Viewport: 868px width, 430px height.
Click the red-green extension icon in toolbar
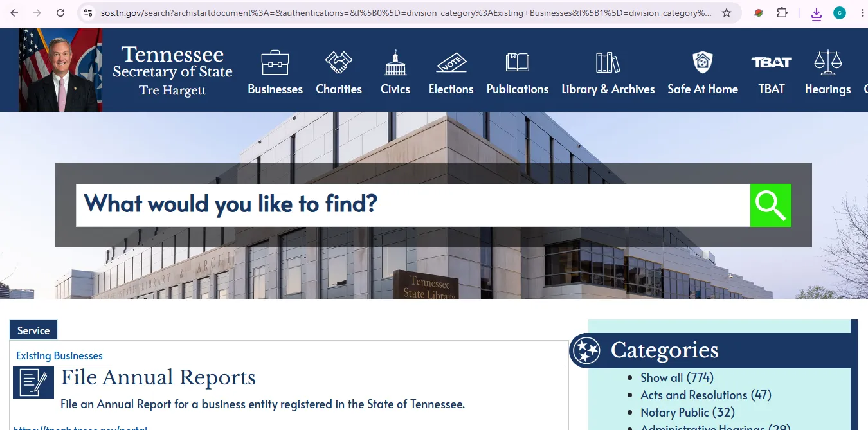tap(759, 13)
